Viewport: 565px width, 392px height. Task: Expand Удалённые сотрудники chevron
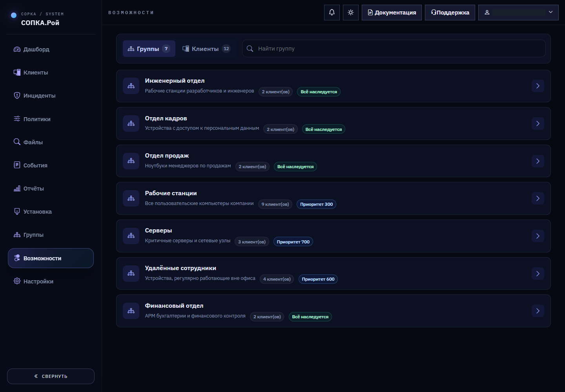(538, 274)
